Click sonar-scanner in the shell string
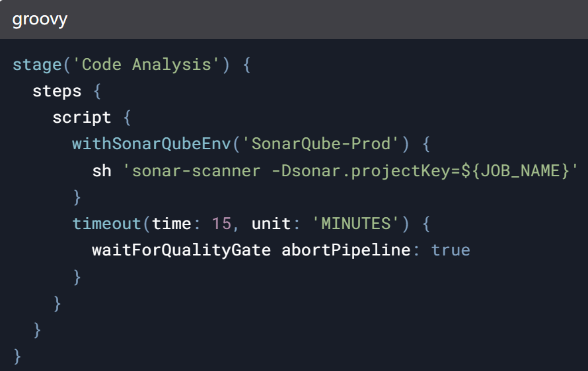Image resolution: width=588 pixels, height=371 pixels. (196, 171)
